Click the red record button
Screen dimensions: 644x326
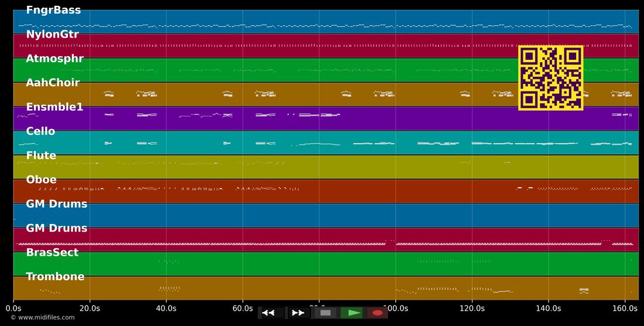[x=378, y=313]
